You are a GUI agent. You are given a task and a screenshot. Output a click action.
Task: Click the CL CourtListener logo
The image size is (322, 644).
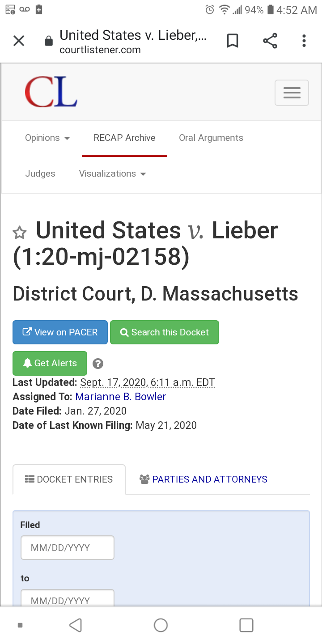coord(51,92)
